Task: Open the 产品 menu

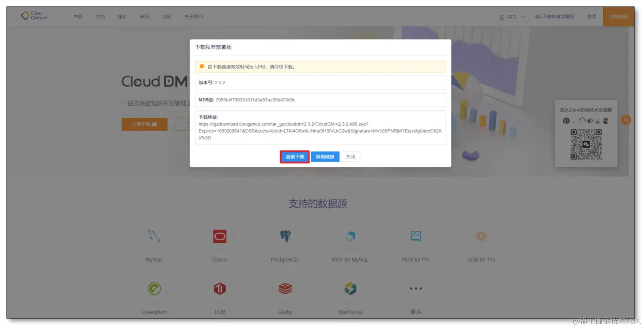Action: pyautogui.click(x=78, y=17)
